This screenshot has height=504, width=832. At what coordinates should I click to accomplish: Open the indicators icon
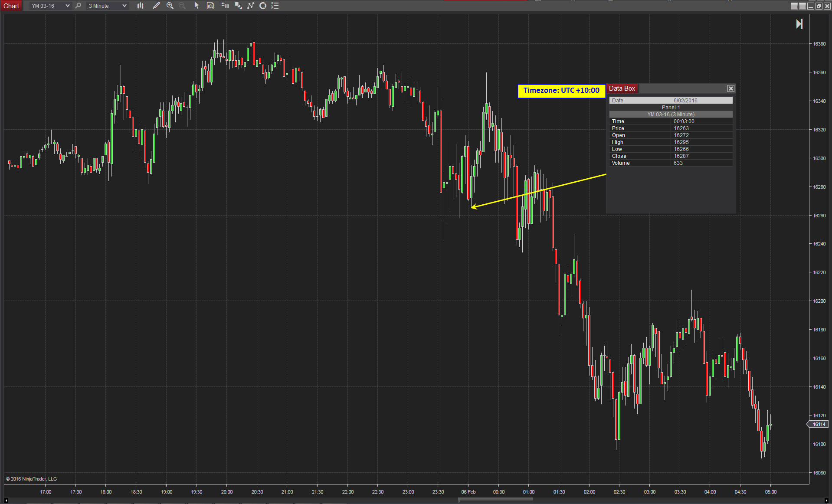tap(225, 6)
